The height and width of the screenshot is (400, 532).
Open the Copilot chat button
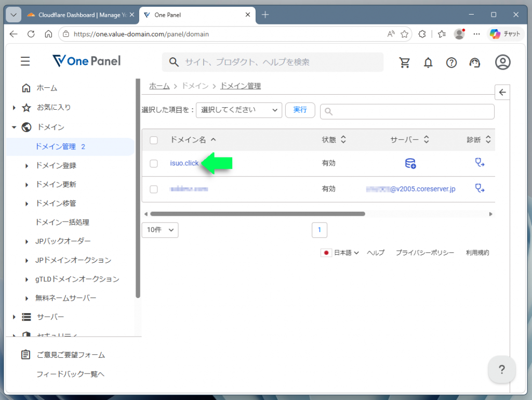tap(505, 34)
